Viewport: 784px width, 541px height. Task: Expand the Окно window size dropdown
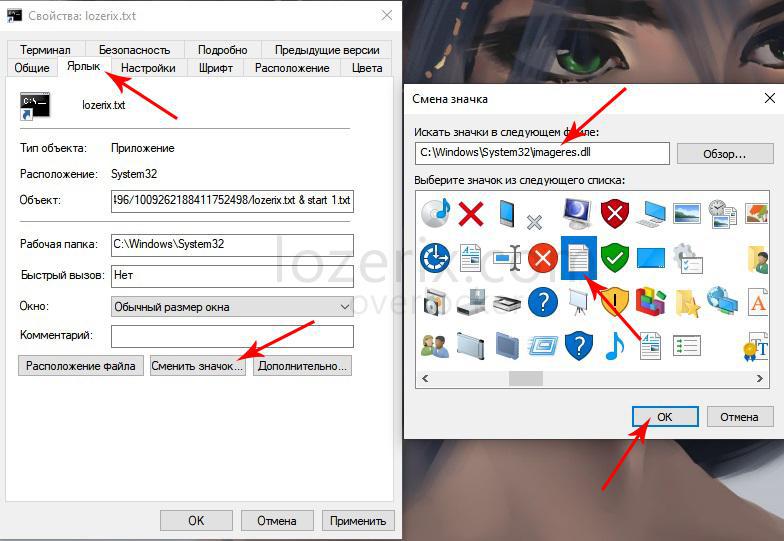tap(345, 306)
